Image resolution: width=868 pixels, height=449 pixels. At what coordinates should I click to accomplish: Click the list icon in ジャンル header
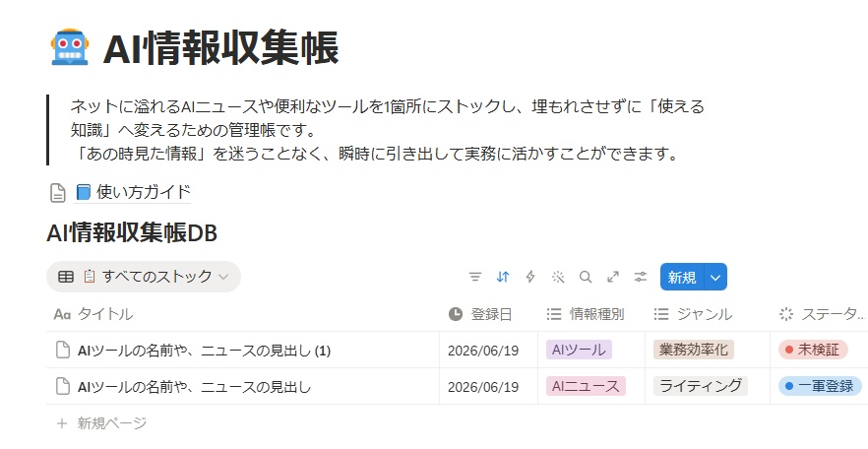point(661,314)
